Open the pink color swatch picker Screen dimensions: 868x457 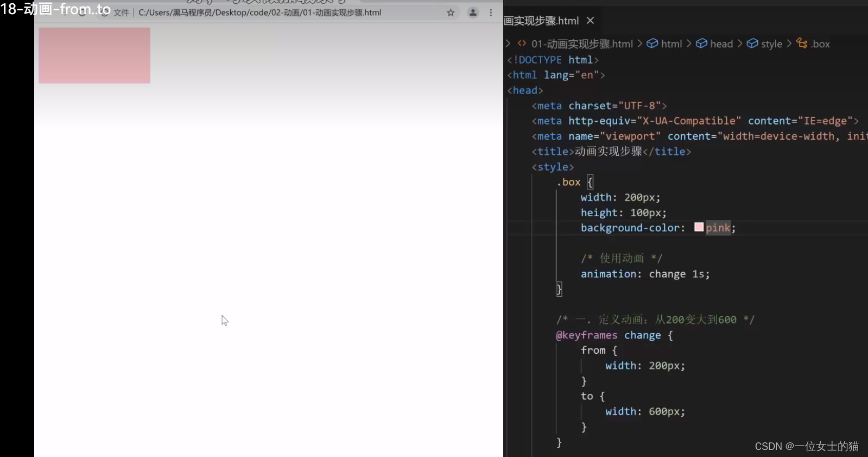(699, 227)
